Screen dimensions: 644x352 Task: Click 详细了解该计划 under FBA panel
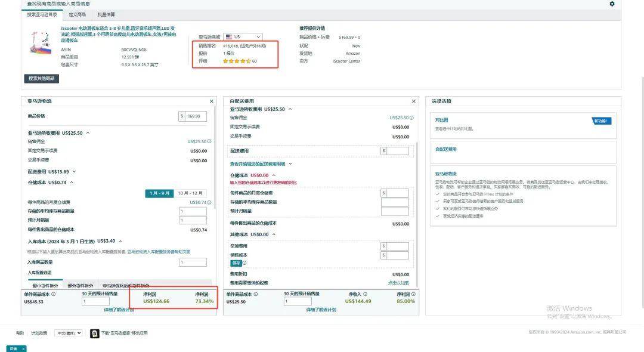[119, 310]
